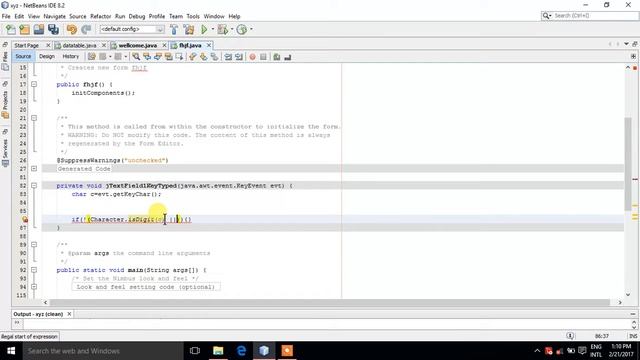Open the Source menu
The height and width of the screenshot is (360, 640).
coord(78,16)
